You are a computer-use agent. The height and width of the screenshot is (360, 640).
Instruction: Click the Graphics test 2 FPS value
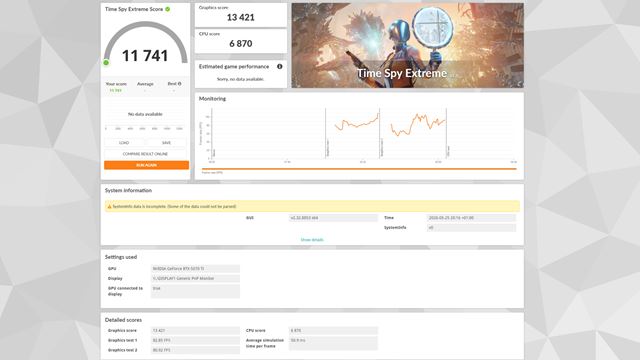[x=196, y=350]
